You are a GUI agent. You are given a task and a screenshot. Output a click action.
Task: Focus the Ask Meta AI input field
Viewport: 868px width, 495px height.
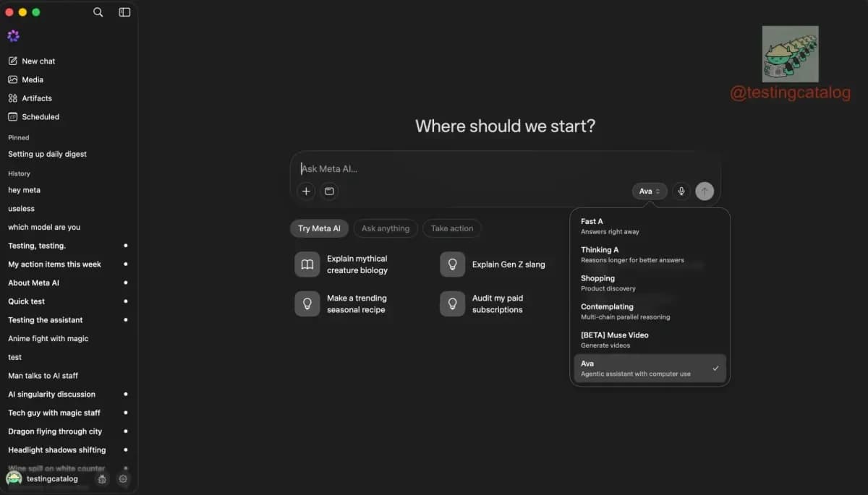click(x=505, y=169)
